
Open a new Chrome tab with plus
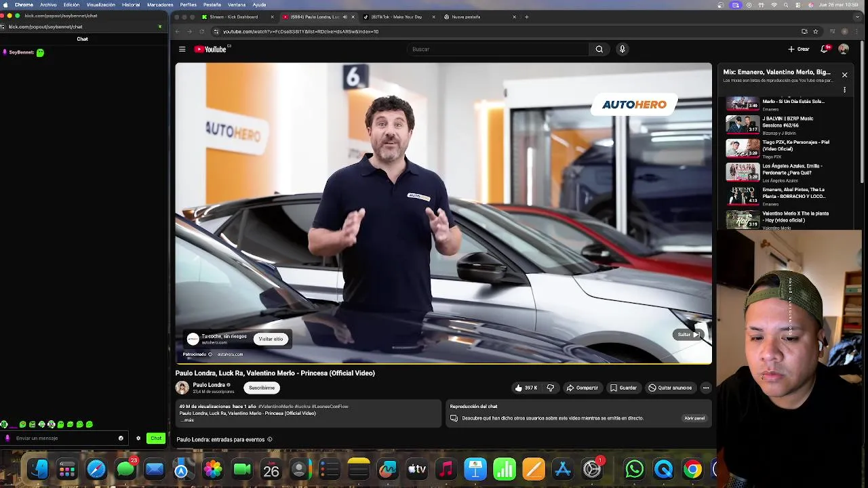pos(527,17)
